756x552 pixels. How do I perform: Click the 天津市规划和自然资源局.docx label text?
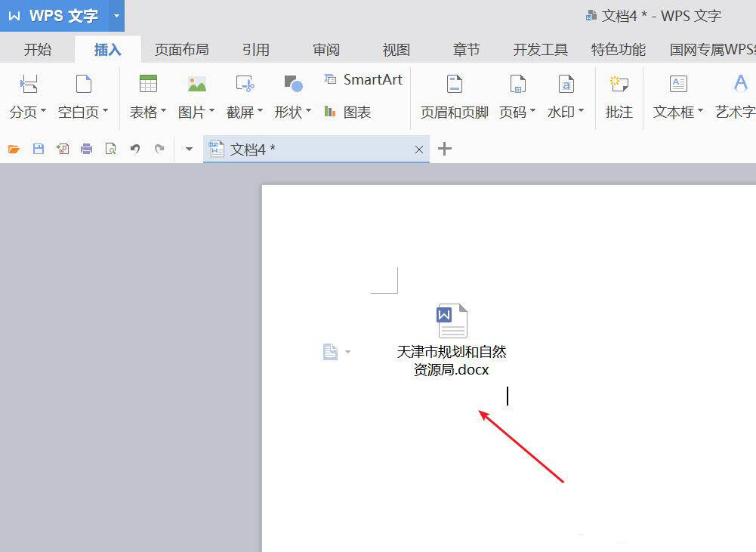point(452,361)
